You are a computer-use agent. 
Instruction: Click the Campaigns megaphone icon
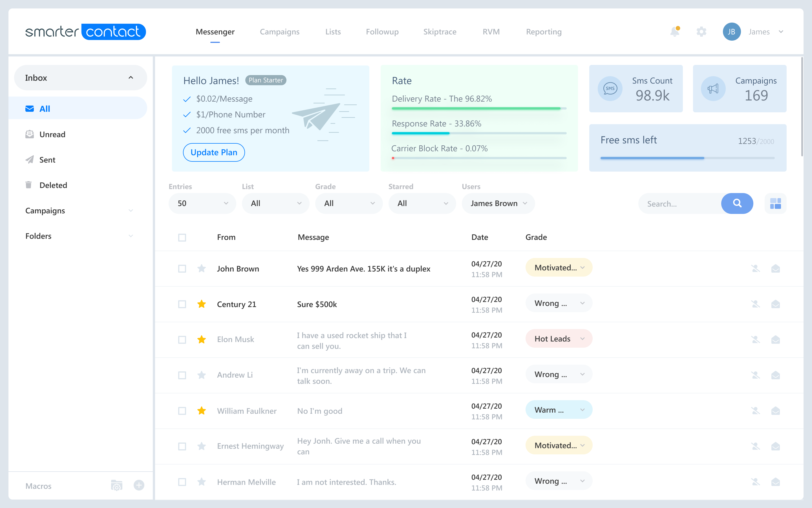click(713, 89)
